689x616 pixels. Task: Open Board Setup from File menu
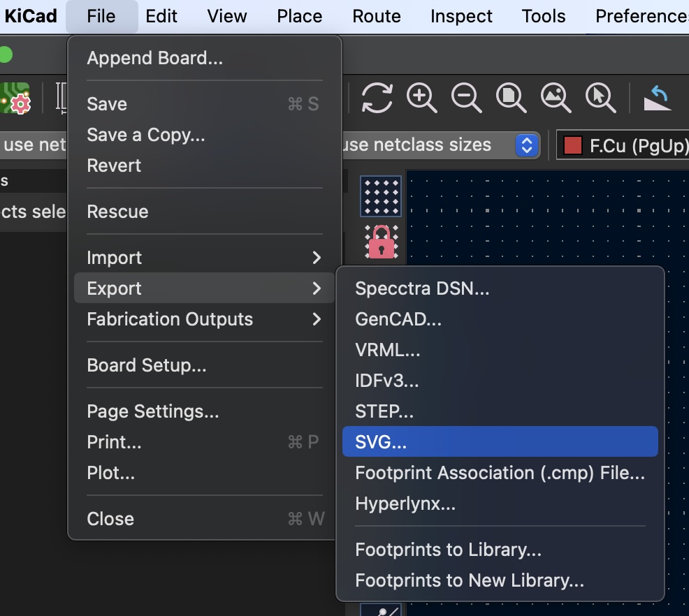click(204, 365)
